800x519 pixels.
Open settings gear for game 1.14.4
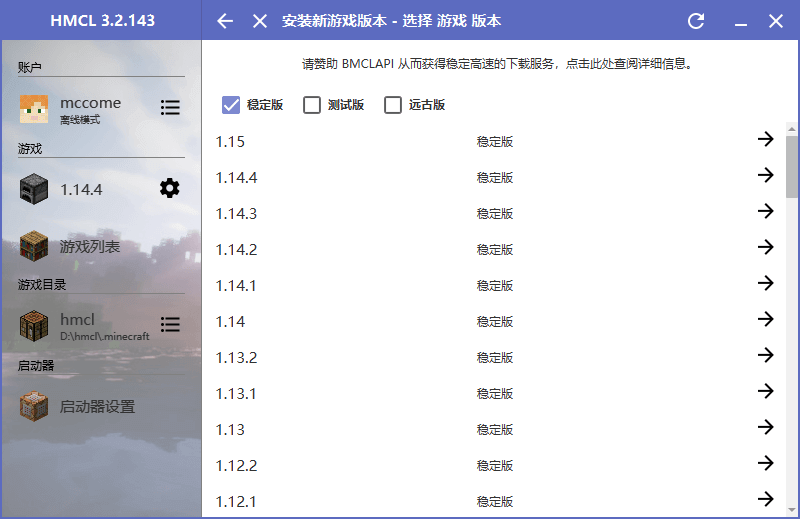(170, 188)
